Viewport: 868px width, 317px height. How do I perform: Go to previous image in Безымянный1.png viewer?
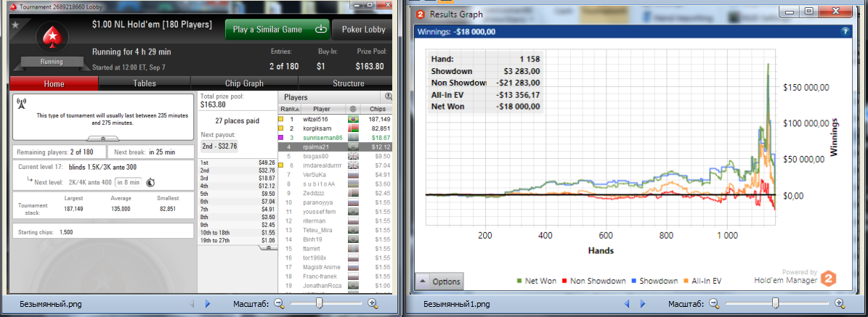[628, 304]
